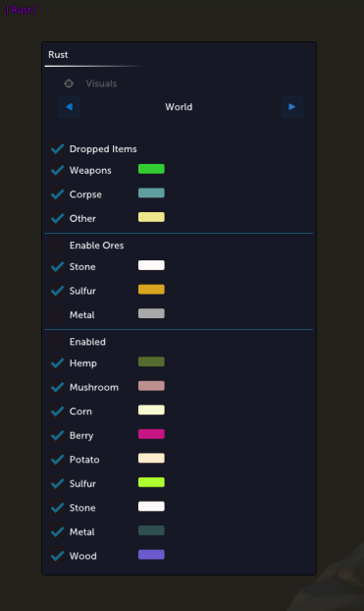
Task: Change the yellow Other color swatch
Action: pos(151,217)
